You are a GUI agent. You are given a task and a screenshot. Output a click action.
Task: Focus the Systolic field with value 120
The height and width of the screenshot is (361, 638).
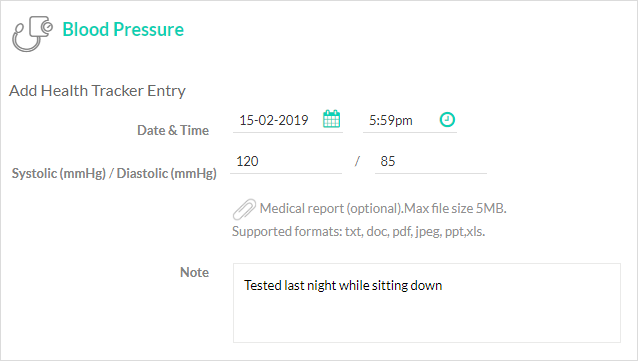click(x=286, y=161)
